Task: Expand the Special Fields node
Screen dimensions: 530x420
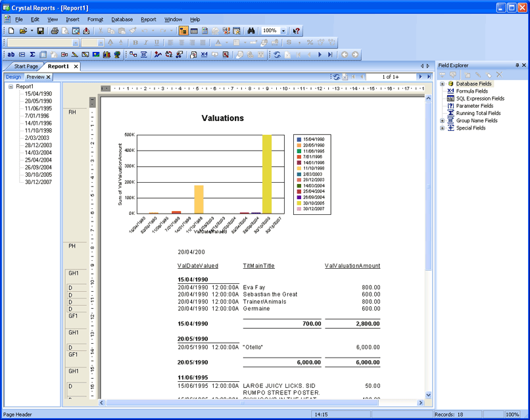Action: tap(443, 128)
